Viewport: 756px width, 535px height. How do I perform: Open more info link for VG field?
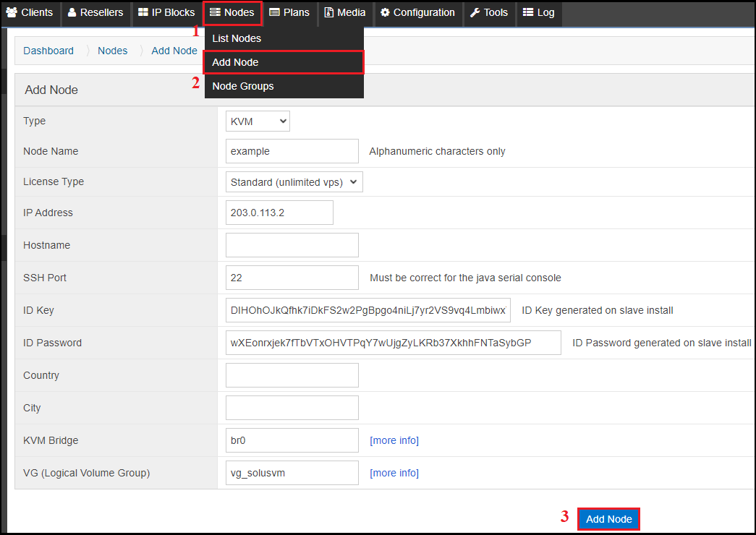point(394,473)
